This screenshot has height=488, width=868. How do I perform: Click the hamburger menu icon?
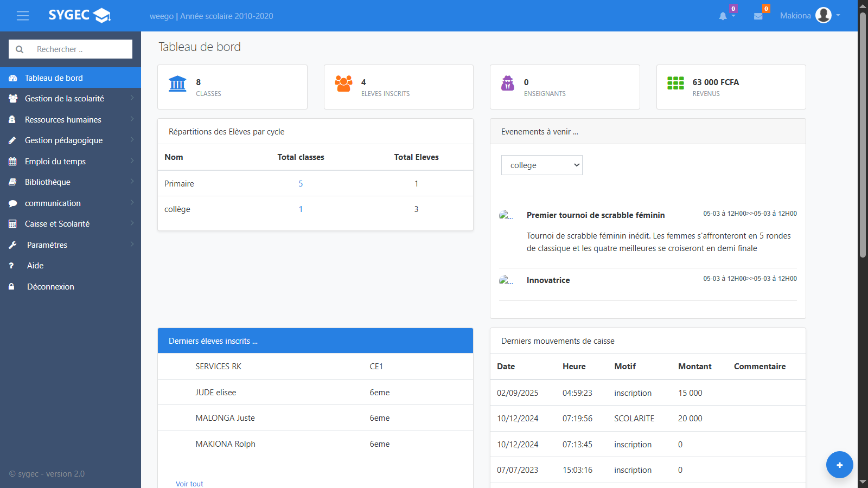pyautogui.click(x=23, y=16)
